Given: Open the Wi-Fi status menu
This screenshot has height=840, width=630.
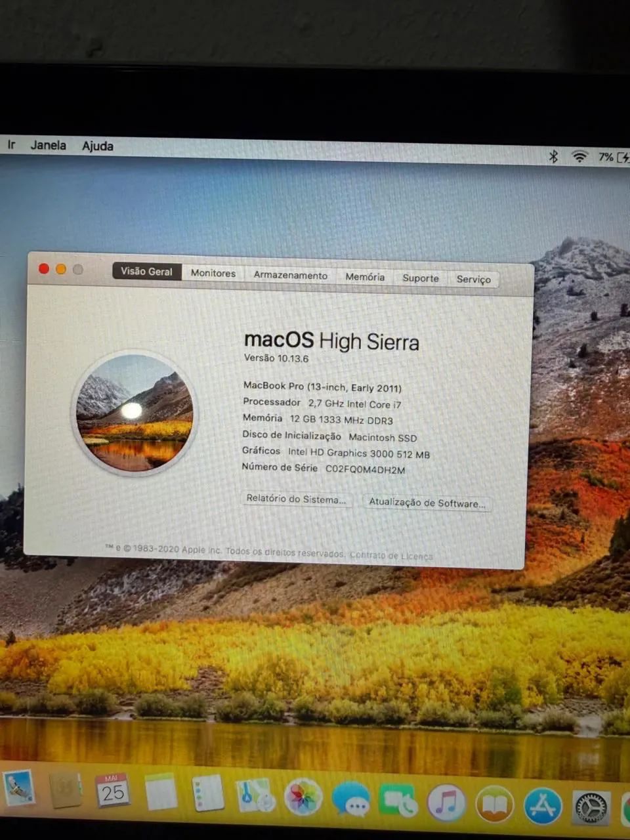Looking at the screenshot, I should tap(579, 157).
